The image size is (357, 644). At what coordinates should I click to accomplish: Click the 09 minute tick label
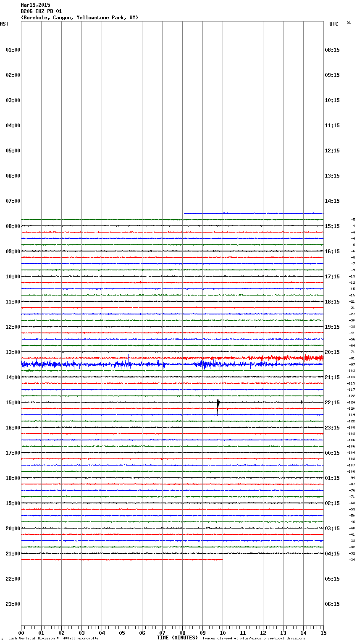202,633
